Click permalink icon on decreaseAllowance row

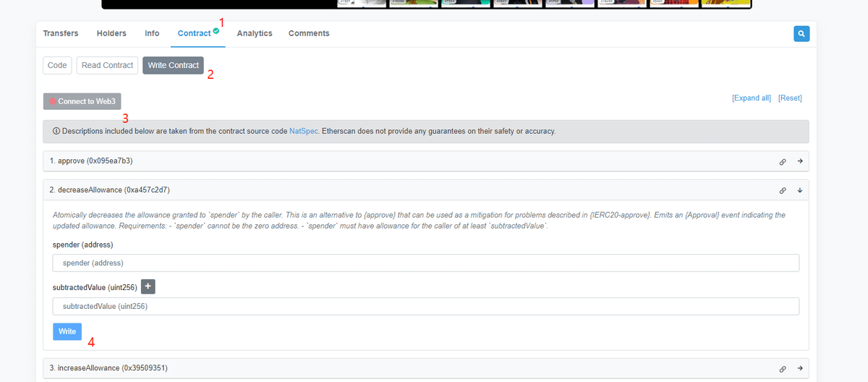(x=783, y=190)
